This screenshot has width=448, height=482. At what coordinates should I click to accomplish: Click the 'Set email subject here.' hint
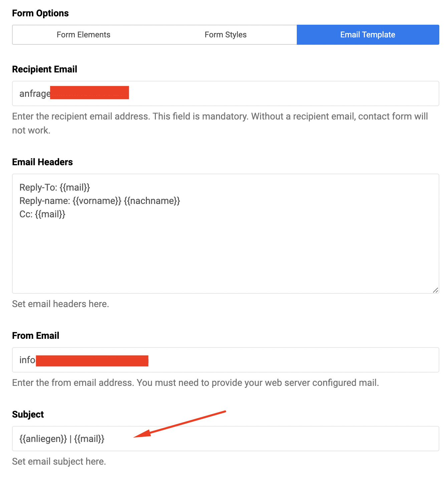click(59, 462)
